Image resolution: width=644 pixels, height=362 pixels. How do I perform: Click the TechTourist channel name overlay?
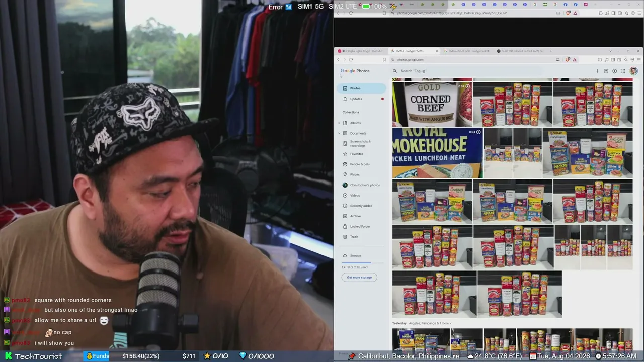click(38, 356)
